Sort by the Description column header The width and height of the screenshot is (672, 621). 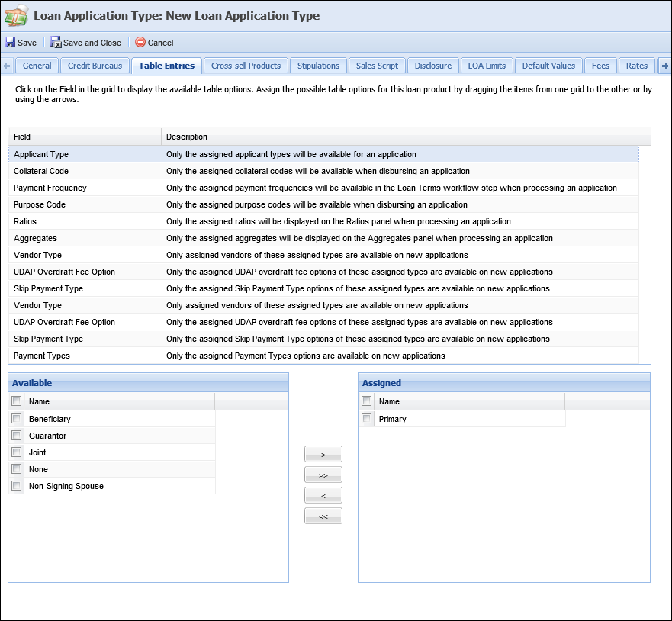[400, 137]
